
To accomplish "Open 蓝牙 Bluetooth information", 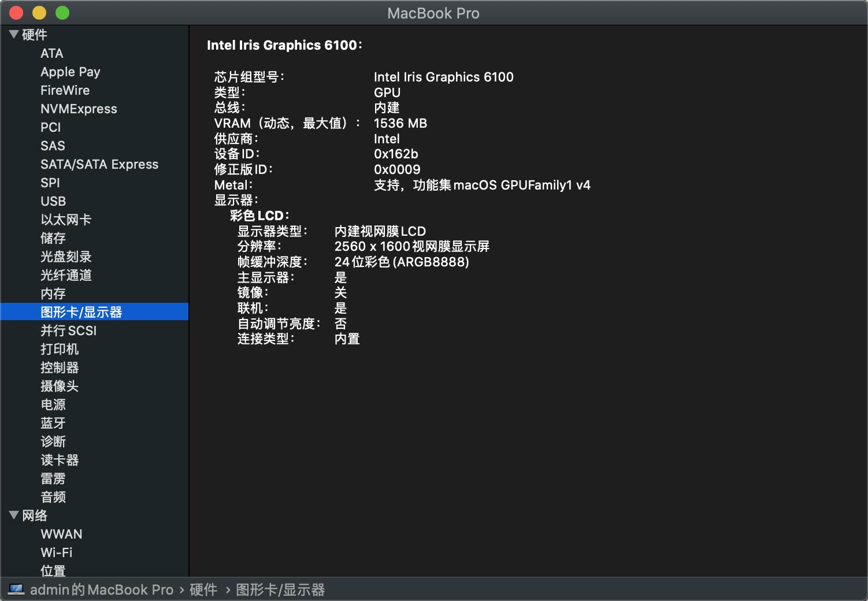I will click(x=53, y=424).
